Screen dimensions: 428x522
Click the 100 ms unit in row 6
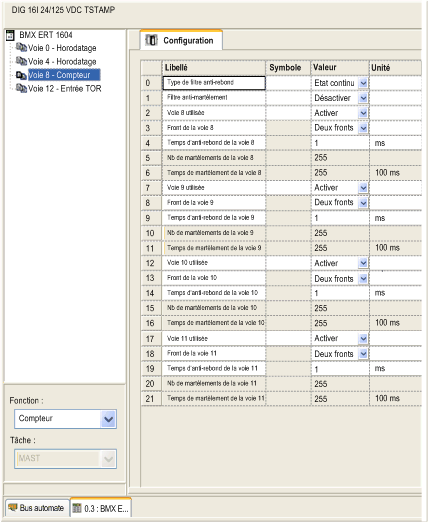[387, 173]
